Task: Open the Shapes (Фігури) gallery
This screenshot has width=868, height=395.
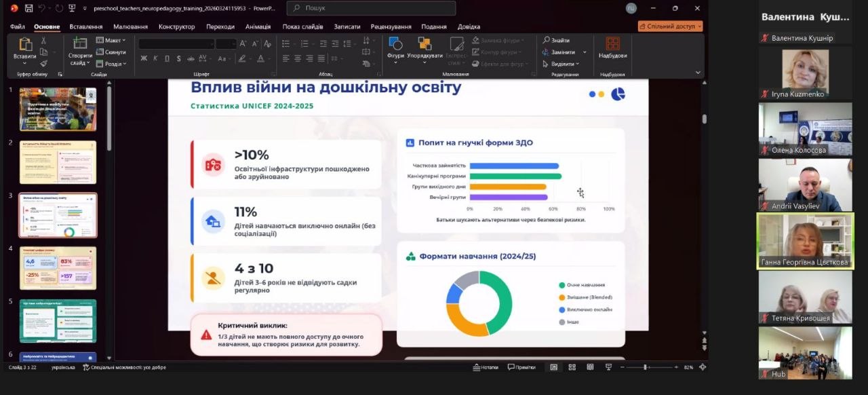Action: pos(395,45)
